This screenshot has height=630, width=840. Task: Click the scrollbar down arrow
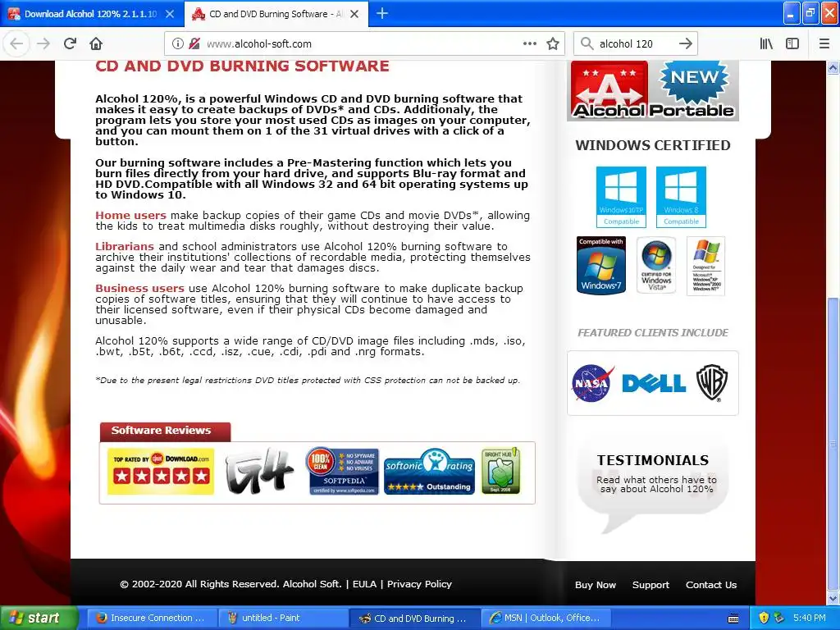(x=833, y=598)
